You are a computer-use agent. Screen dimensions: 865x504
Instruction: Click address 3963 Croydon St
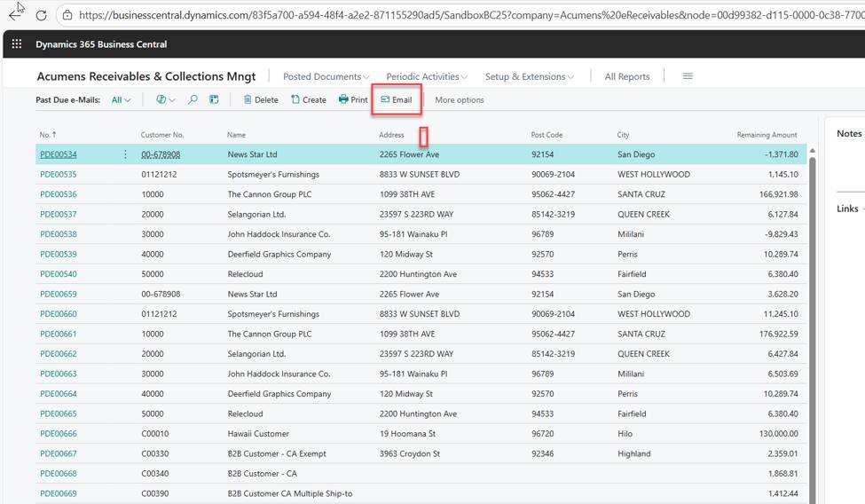click(x=409, y=453)
